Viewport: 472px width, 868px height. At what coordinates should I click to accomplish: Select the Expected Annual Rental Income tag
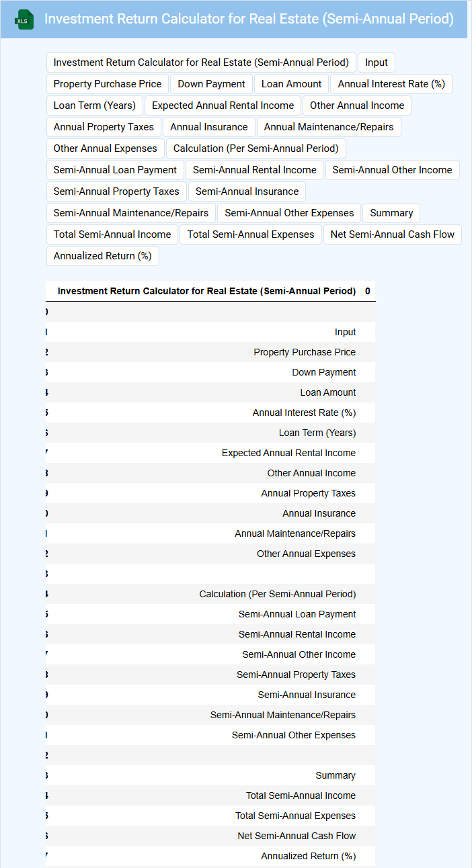point(223,105)
